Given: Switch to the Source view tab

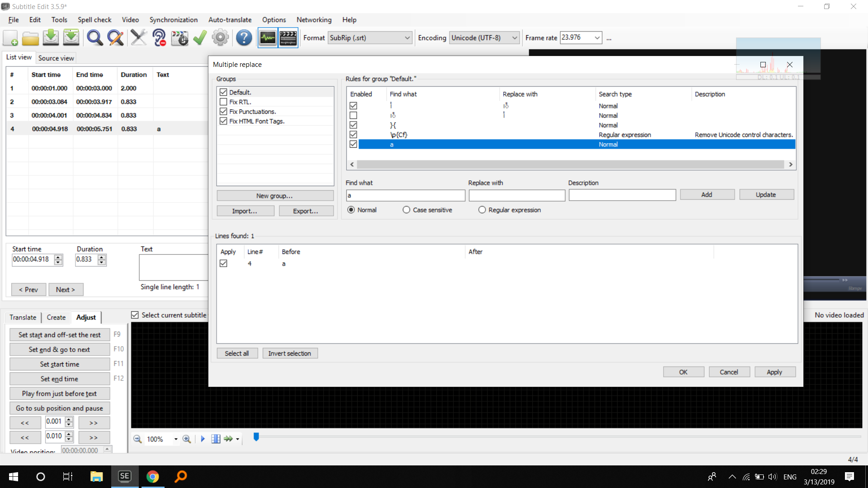Looking at the screenshot, I should 56,58.
